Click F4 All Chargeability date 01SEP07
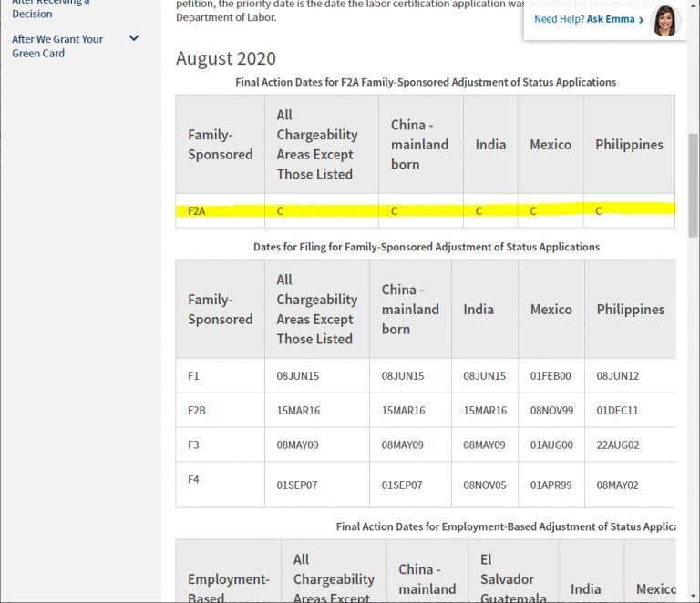The image size is (700, 603). tap(297, 485)
